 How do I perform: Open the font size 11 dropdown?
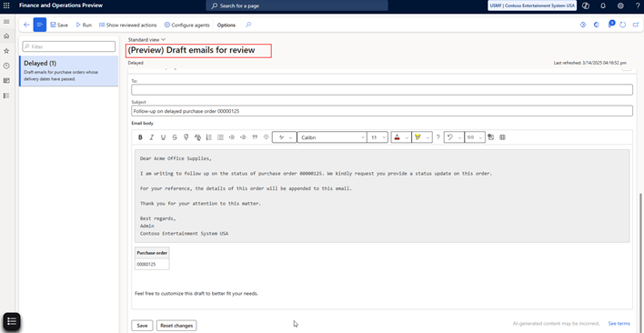377,137
